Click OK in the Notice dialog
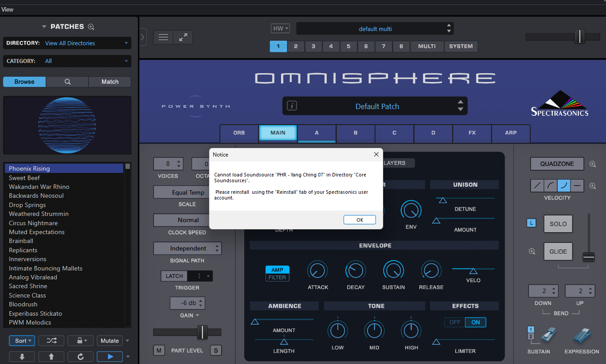The image size is (606, 364). click(360, 220)
